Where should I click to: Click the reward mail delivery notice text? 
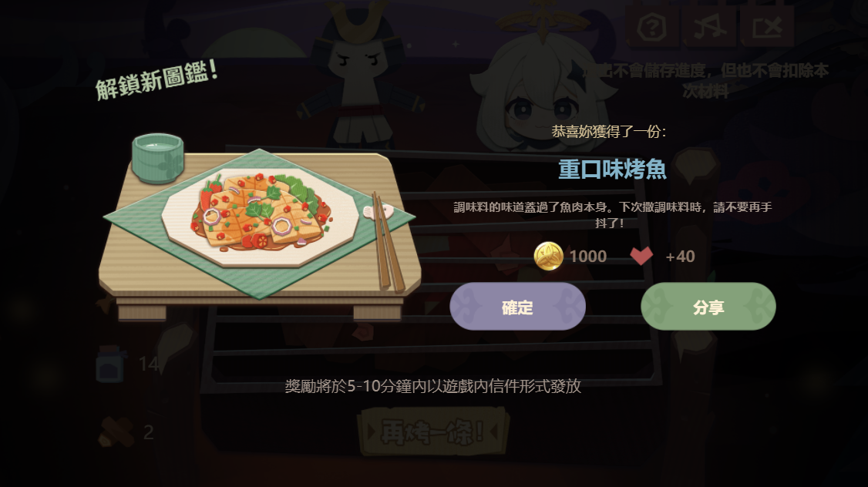pyautogui.click(x=433, y=386)
